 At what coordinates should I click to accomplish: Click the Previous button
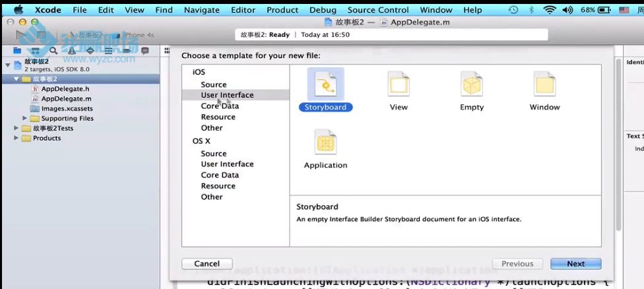pyautogui.click(x=517, y=263)
